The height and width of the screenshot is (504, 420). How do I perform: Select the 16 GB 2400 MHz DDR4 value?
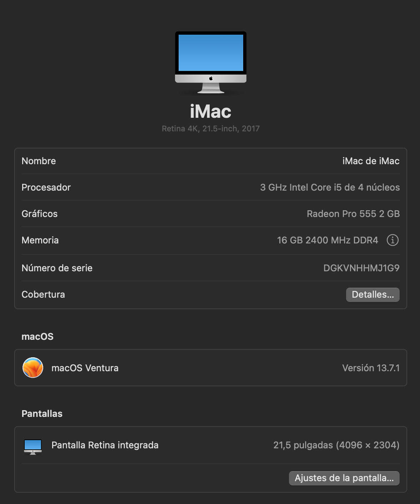327,240
